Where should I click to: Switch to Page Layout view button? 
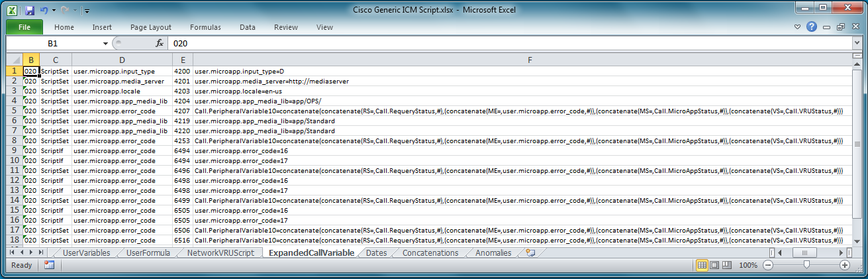coord(714,265)
